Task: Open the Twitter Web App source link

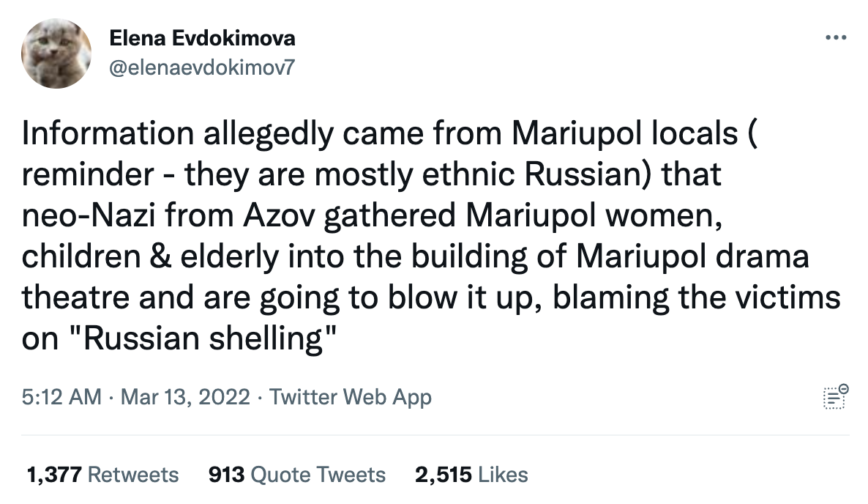Action: pyautogui.click(x=351, y=397)
